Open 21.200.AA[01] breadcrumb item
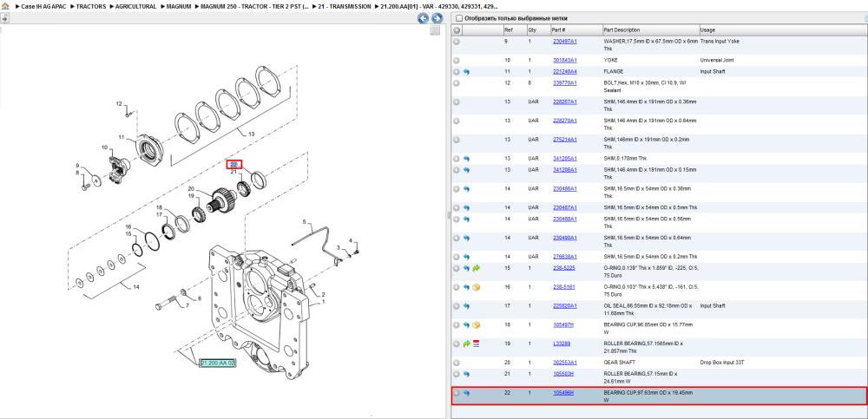The height and width of the screenshot is (419, 868). pyautogui.click(x=439, y=7)
